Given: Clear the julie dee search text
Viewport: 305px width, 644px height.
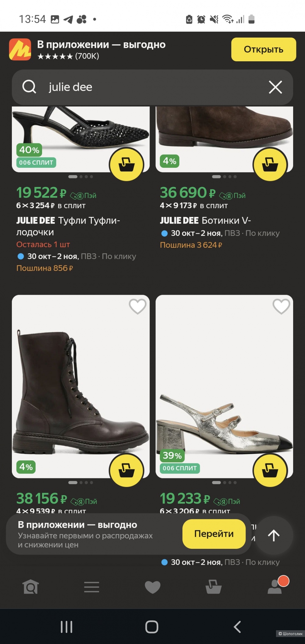Looking at the screenshot, I should (275, 87).
